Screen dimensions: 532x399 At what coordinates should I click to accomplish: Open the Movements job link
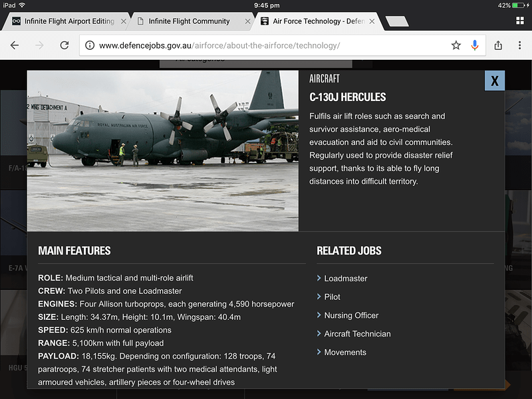click(345, 352)
